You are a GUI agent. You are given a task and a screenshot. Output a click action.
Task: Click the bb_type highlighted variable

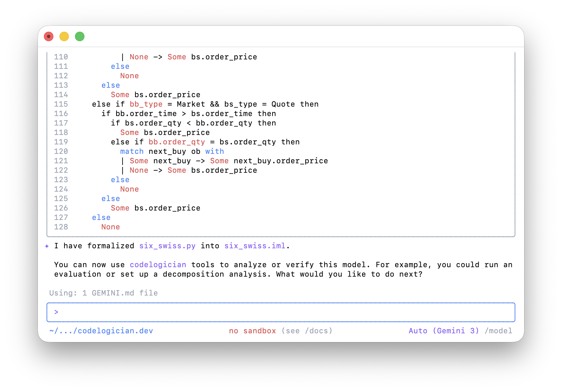[146, 104]
